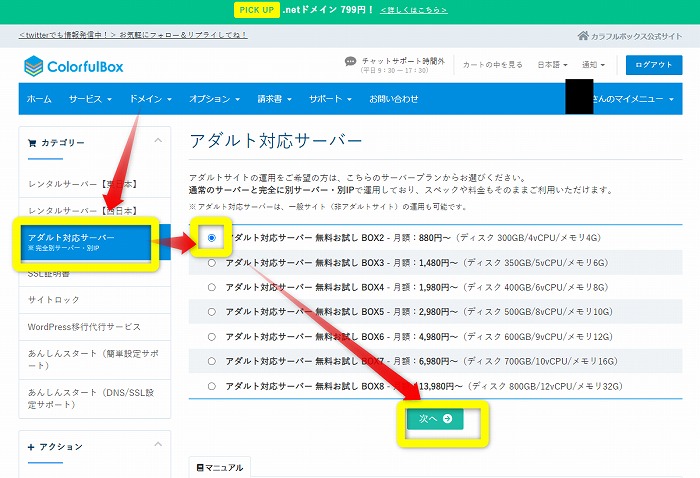Click the plus icon beside アクション
Image resolution: width=700 pixels, height=478 pixels.
click(x=32, y=446)
